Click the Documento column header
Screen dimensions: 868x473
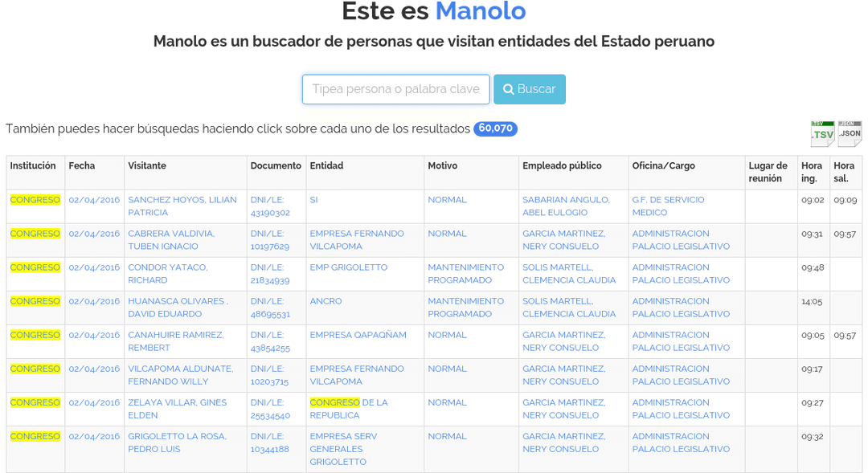276,165
